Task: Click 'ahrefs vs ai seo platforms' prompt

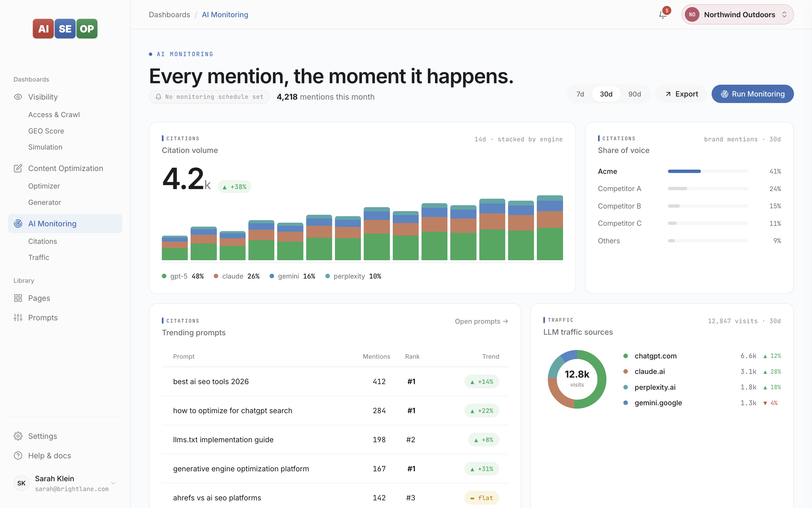Action: (x=217, y=498)
